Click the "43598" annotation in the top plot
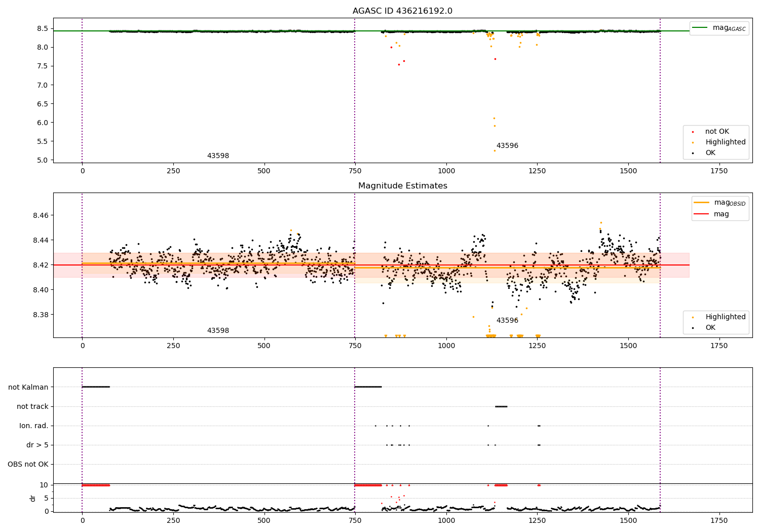The width and height of the screenshot is (760, 532). (x=218, y=156)
